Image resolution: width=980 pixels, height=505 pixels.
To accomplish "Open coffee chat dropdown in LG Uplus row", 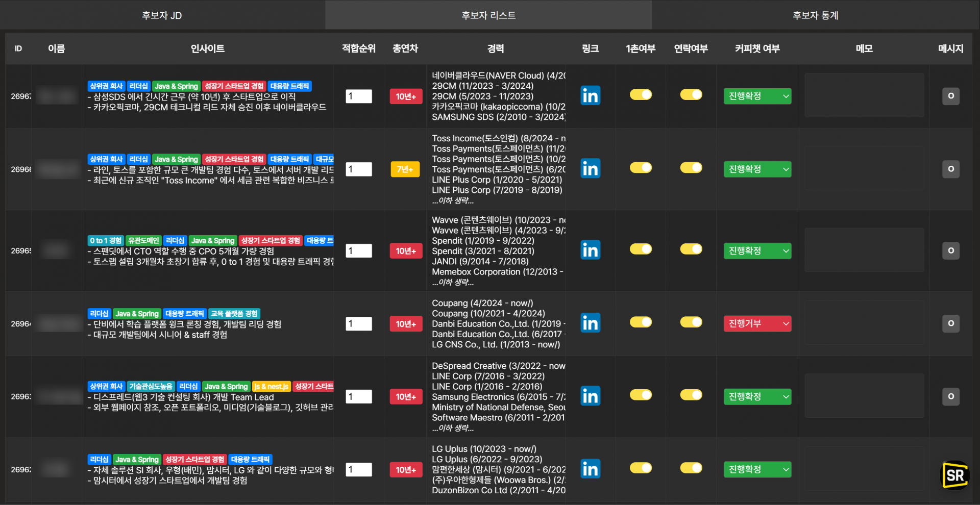I will [757, 469].
